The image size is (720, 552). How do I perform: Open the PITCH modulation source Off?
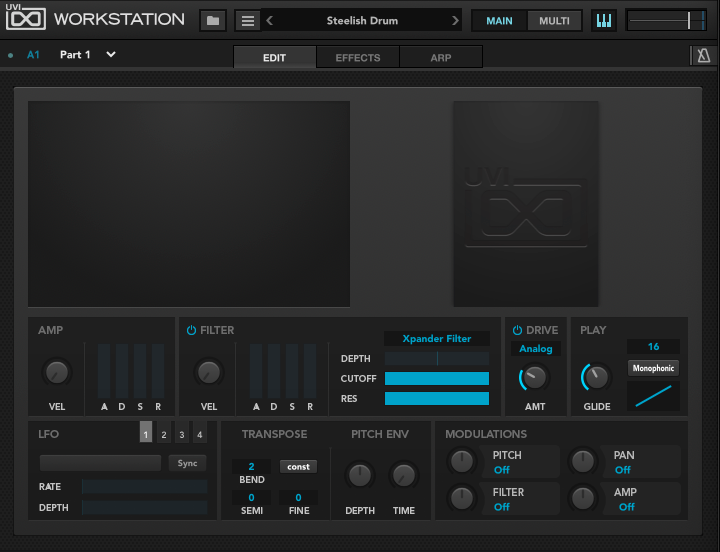[x=501, y=470]
